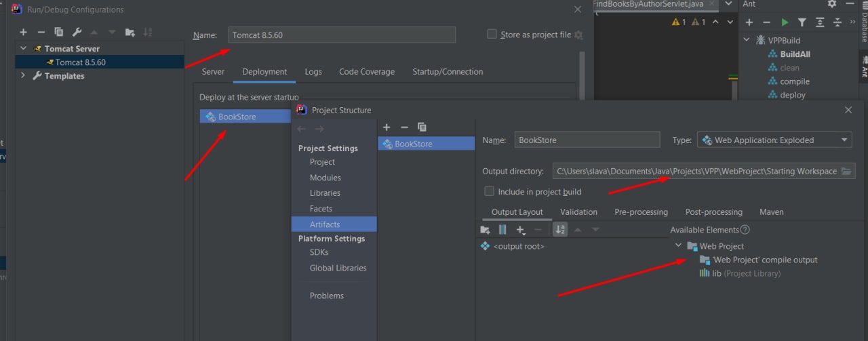Image resolution: width=868 pixels, height=341 pixels.
Task: Click wrench Edit Templates icon in Run/Debug toolbar
Action: pyautogui.click(x=77, y=32)
